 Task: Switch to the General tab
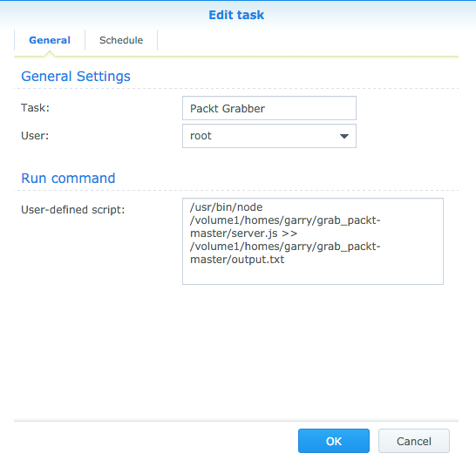pos(50,40)
